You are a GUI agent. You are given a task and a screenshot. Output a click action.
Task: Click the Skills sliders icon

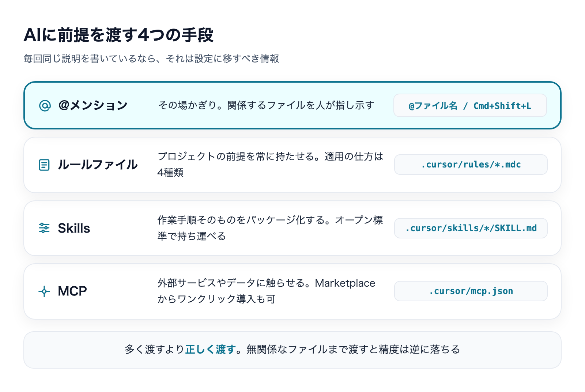44,228
